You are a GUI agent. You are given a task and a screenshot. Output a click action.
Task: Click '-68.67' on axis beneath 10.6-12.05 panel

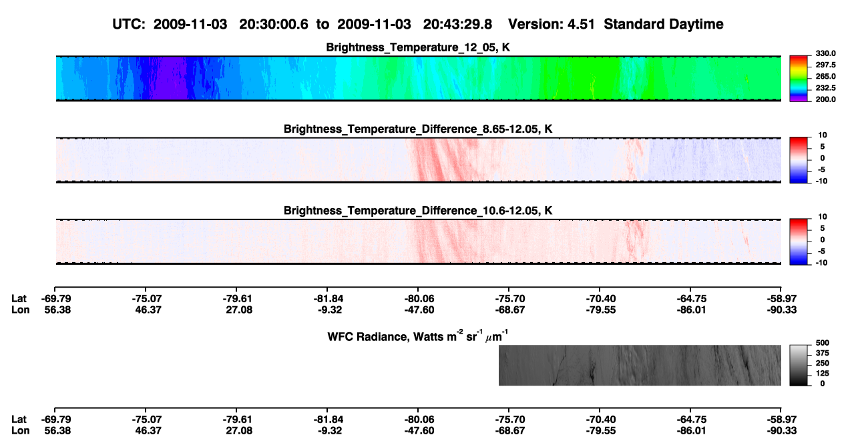(509, 310)
